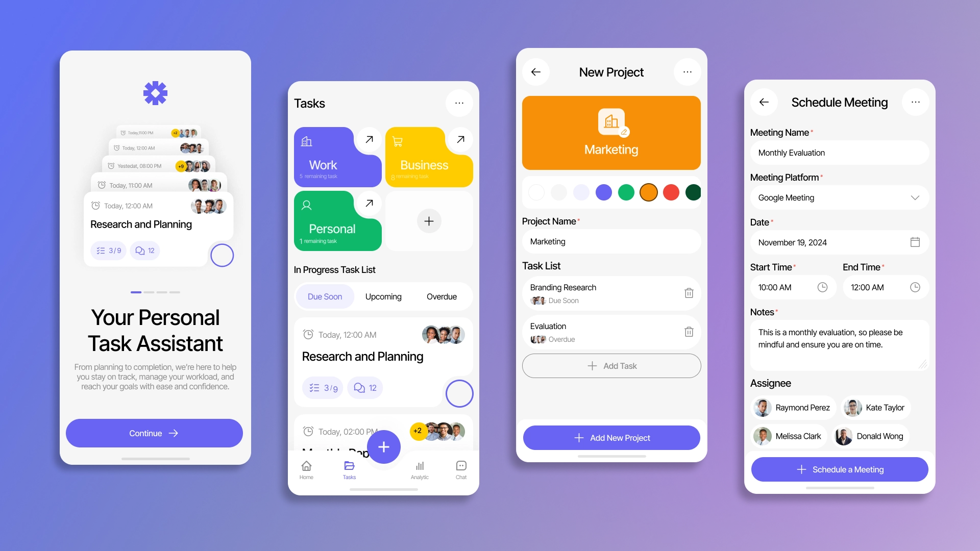Select the Home tab in bottom navigation
Image resolution: width=980 pixels, height=551 pixels.
tap(306, 469)
